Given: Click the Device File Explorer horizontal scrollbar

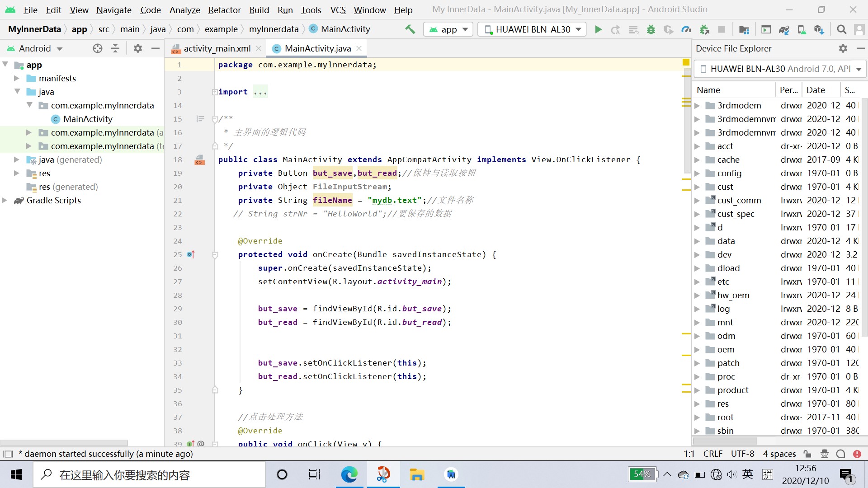Looking at the screenshot, I should (725, 441).
